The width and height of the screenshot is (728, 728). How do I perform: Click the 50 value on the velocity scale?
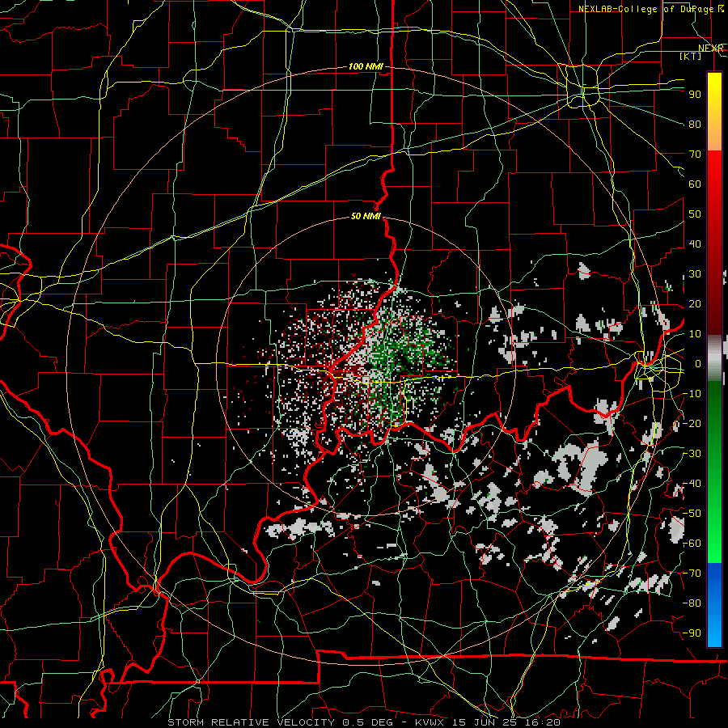pyautogui.click(x=695, y=214)
